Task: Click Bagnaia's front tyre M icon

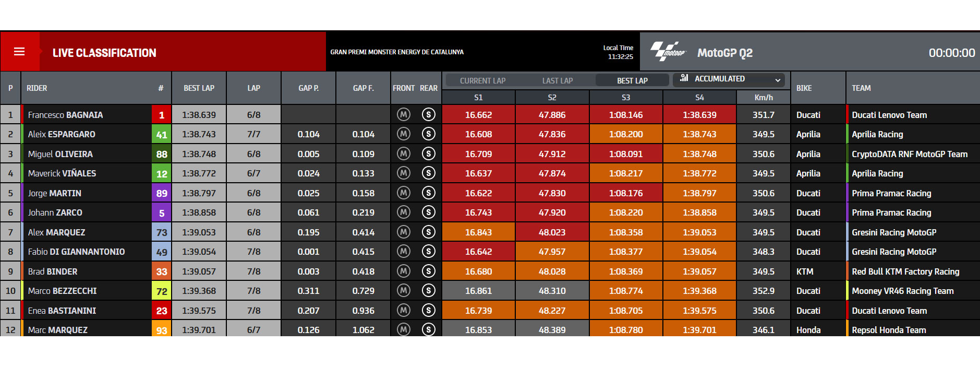Action: (404, 114)
